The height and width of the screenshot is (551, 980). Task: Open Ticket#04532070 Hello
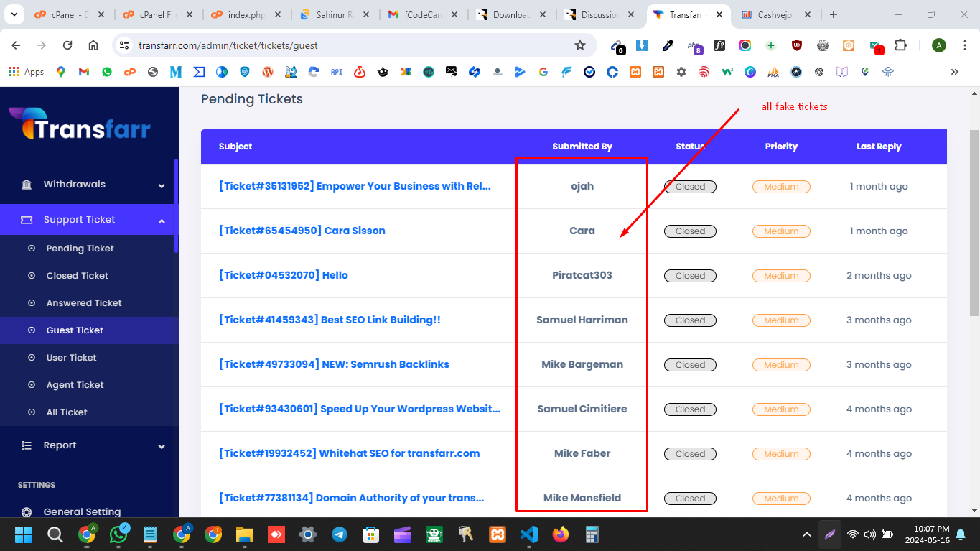(x=284, y=275)
